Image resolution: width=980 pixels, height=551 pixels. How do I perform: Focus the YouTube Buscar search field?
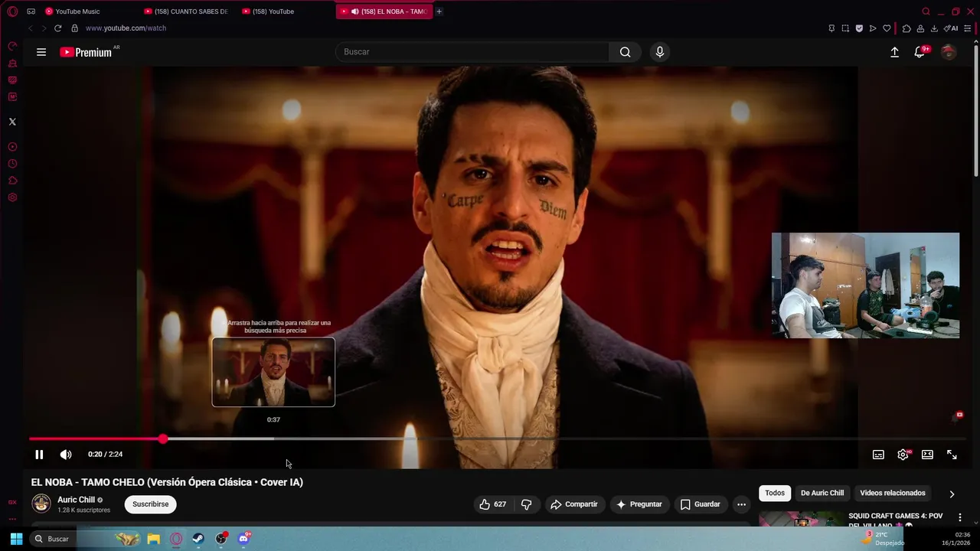(472, 52)
